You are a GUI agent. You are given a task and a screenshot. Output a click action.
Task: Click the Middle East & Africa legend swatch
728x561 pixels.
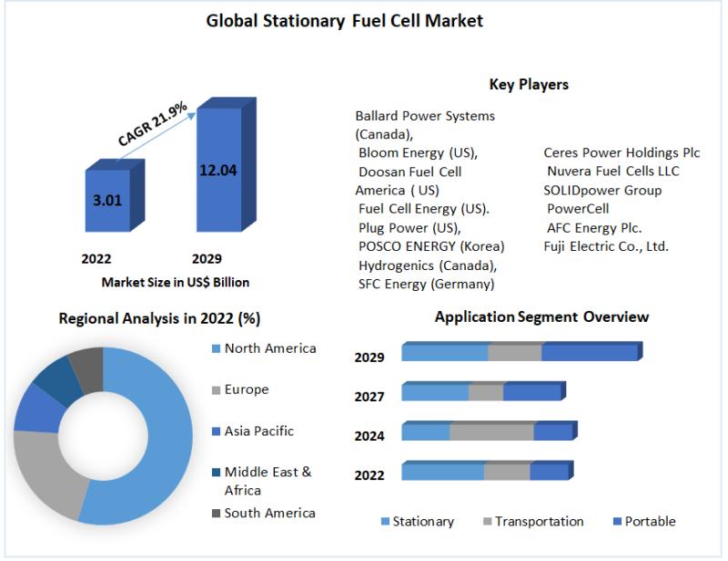point(216,473)
